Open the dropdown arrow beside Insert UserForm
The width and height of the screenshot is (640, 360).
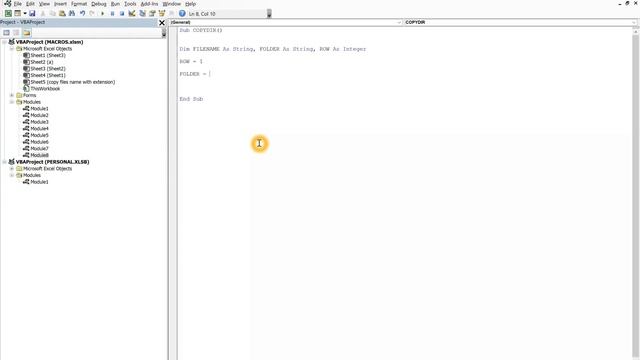(25, 13)
